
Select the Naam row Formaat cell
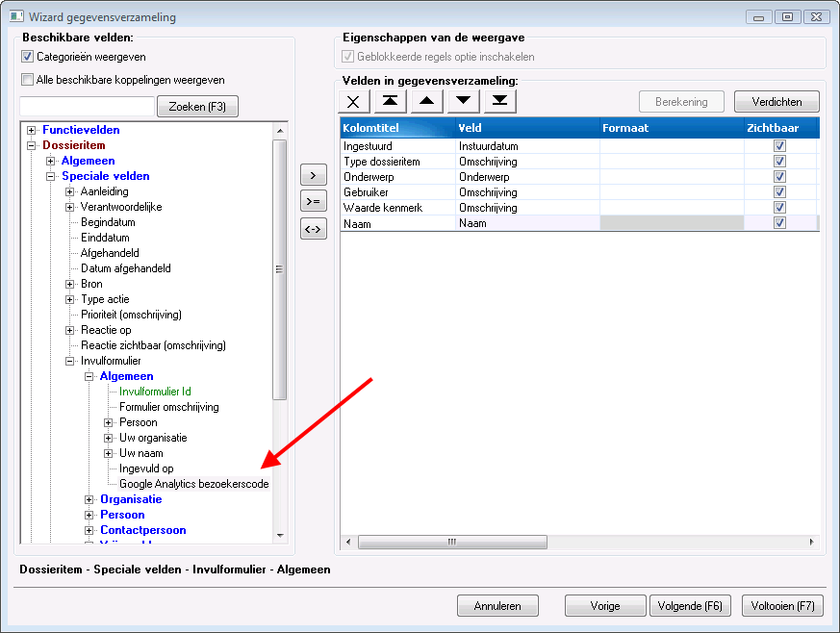[672, 223]
